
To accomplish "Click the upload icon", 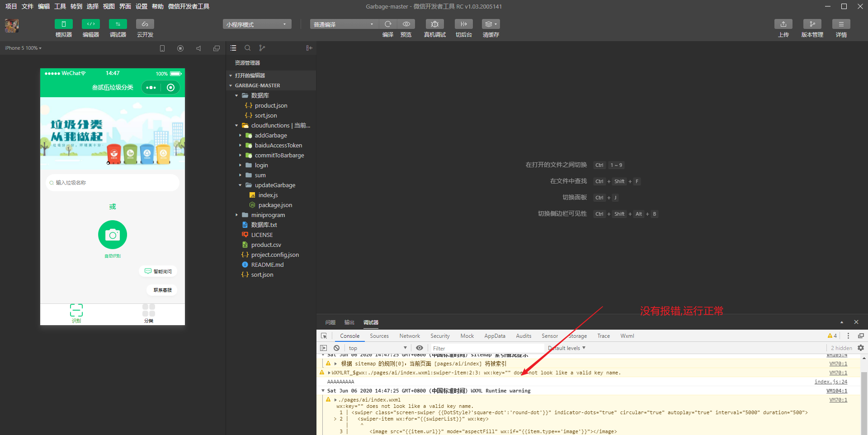I will click(783, 24).
